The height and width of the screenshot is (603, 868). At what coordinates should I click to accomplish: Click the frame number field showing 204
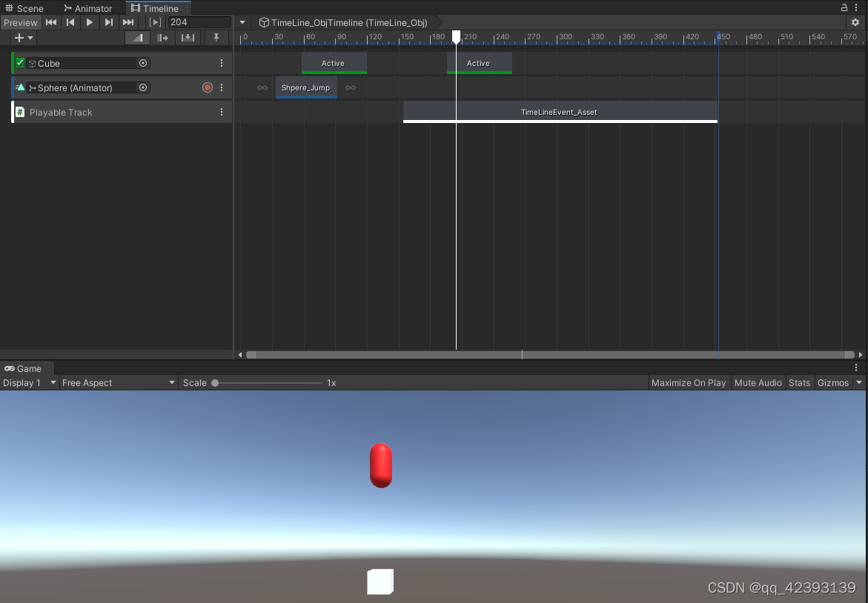tap(199, 22)
